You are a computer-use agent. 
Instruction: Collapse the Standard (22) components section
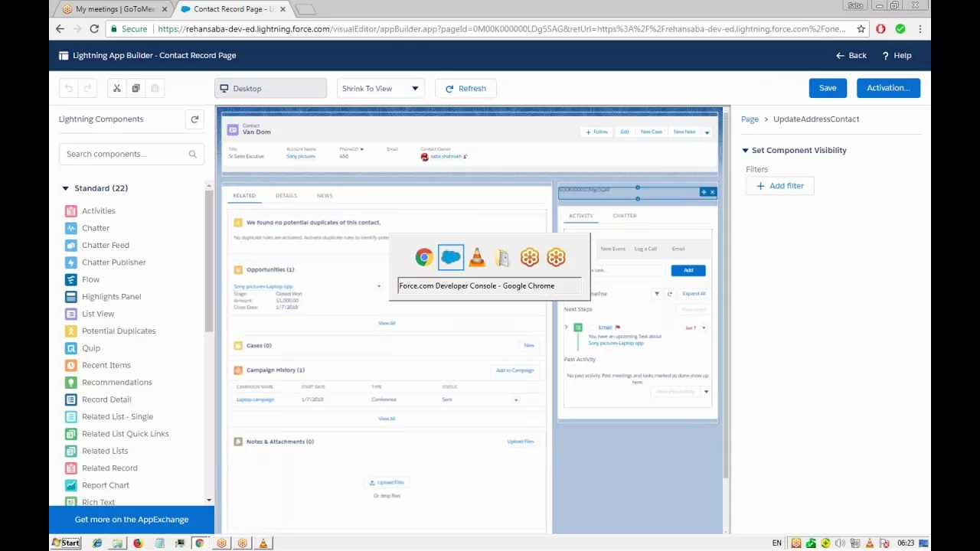(x=66, y=188)
